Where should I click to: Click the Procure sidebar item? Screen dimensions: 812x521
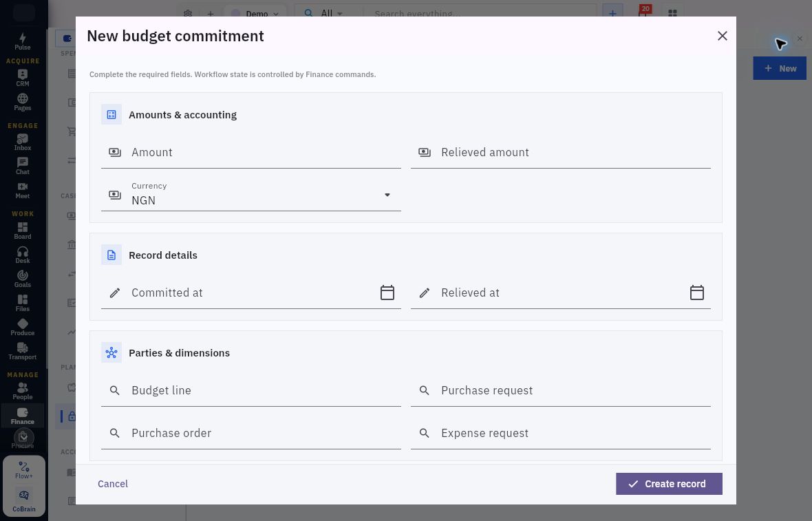pyautogui.click(x=22, y=439)
